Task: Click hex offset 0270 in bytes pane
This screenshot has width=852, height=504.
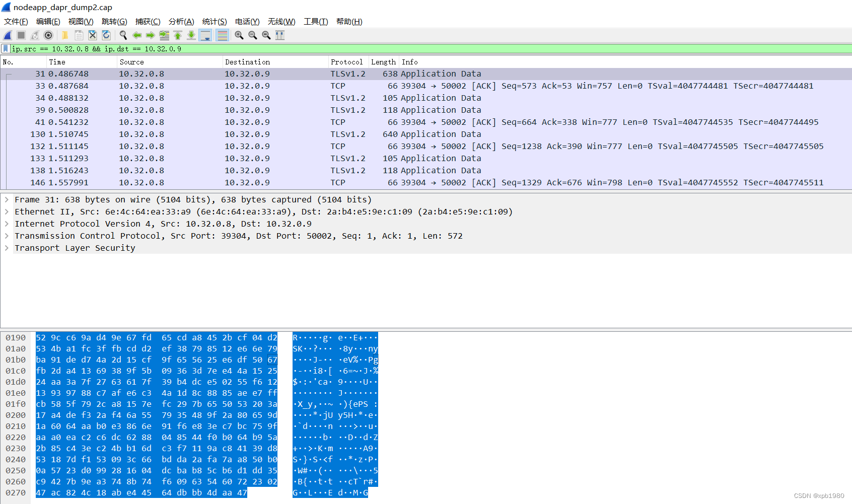Action: coord(16,493)
